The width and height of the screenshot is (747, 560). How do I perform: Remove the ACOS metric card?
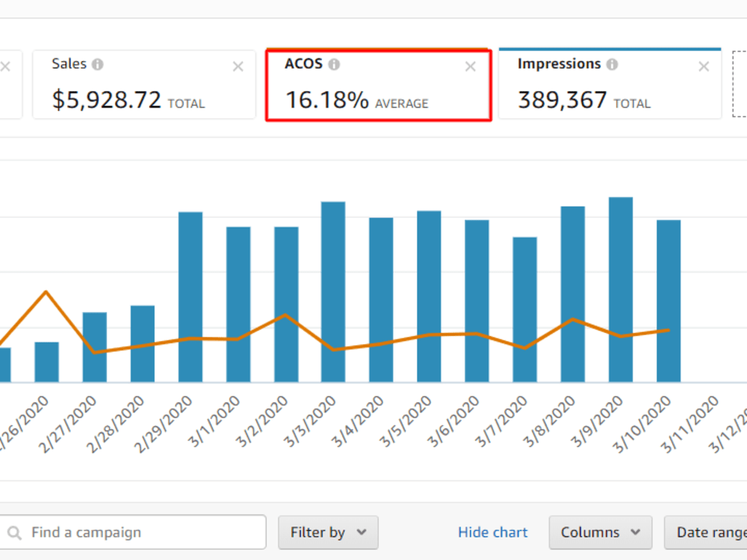tap(471, 66)
